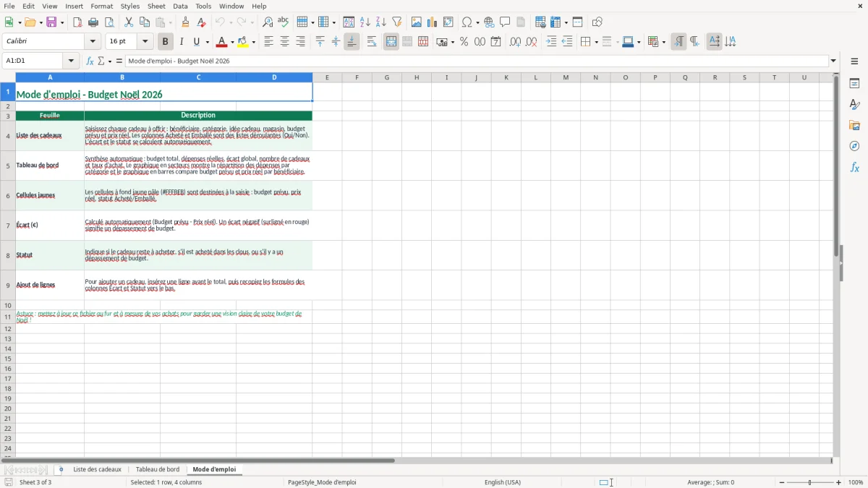Viewport: 868px width, 488px height.
Task: Click the Copy icon
Action: [145, 22]
